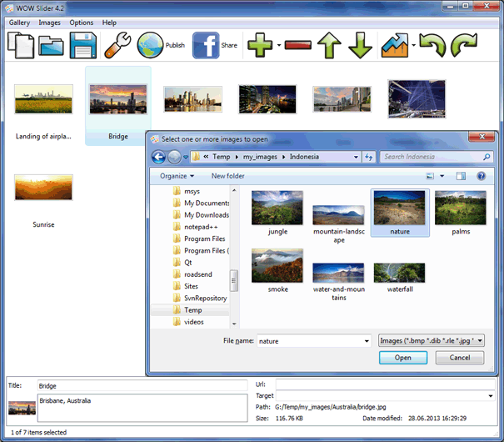
Task: Change view with the view mode icon
Action: pyautogui.click(x=430, y=176)
